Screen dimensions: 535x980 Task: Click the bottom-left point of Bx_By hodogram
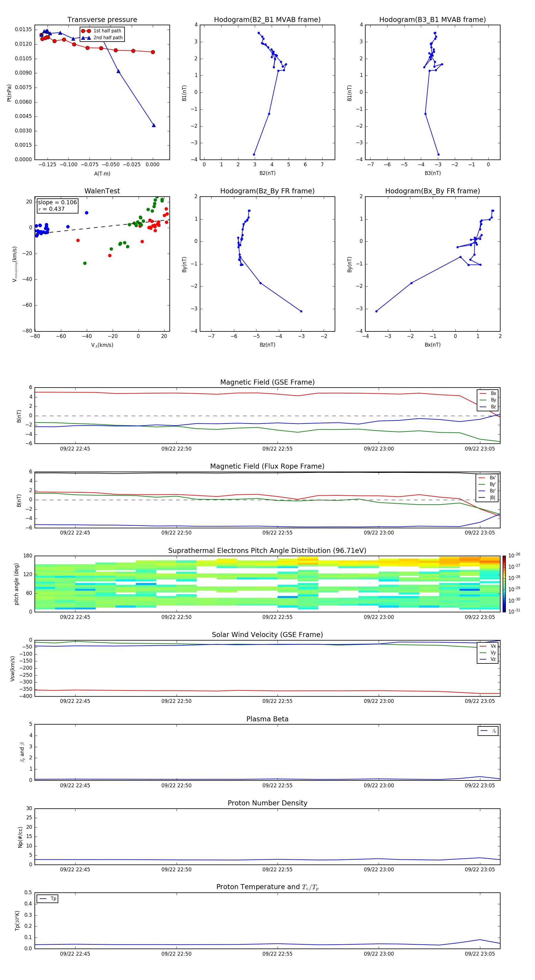coord(376,311)
